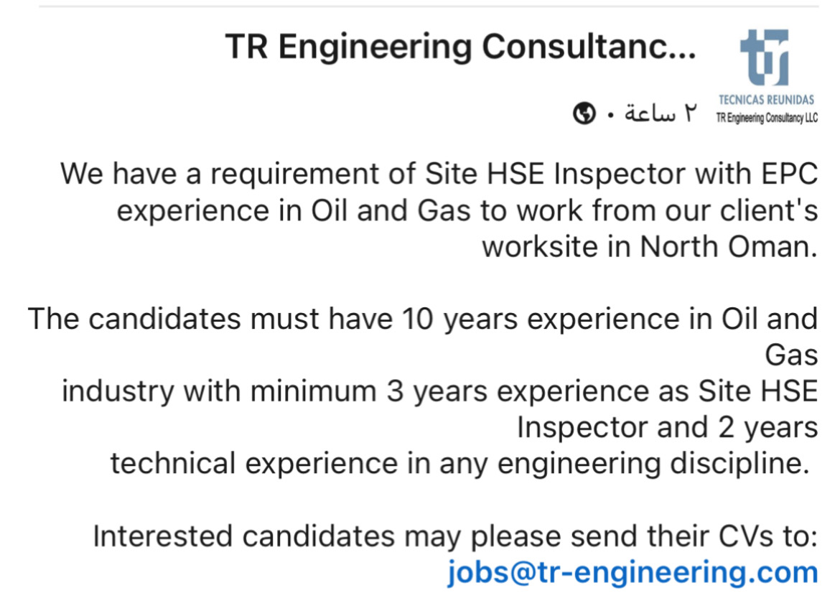
Task: Click the line about minimum 3 years experience
Action: 440,391
